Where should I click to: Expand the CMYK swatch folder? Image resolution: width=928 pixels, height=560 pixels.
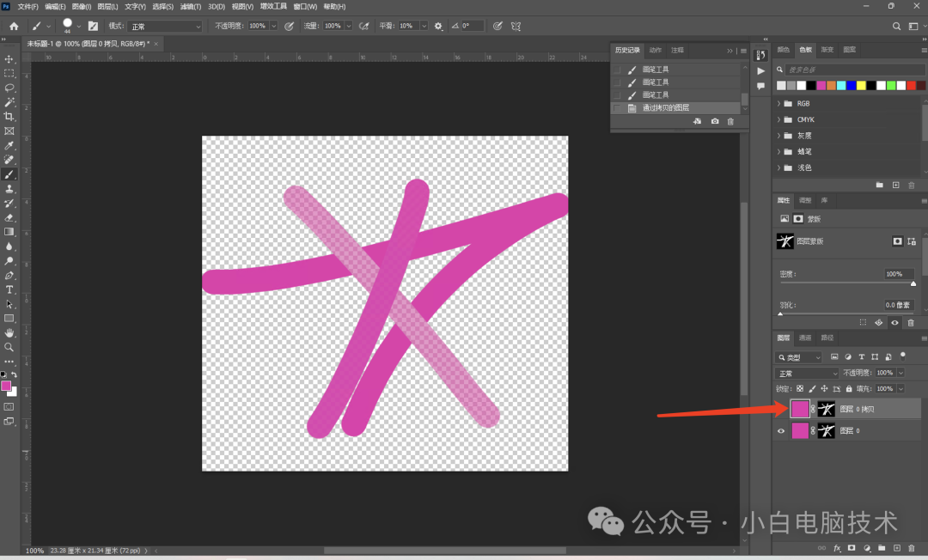pyautogui.click(x=778, y=119)
